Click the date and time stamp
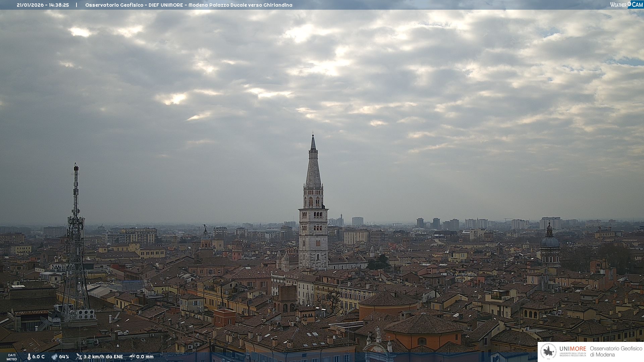The height and width of the screenshot is (362, 644). (x=43, y=5)
